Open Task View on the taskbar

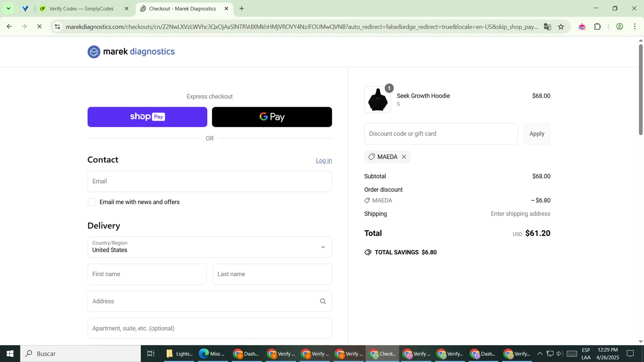(151, 354)
